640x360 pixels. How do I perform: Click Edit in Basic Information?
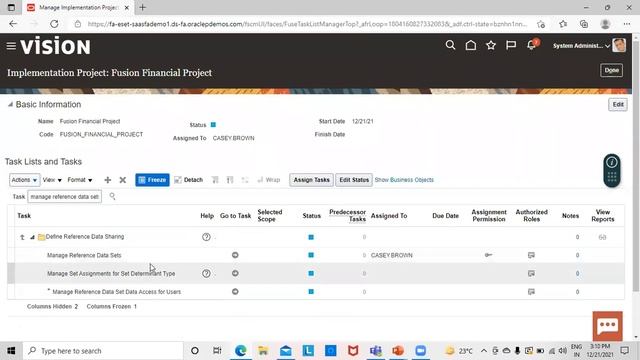tap(618, 104)
